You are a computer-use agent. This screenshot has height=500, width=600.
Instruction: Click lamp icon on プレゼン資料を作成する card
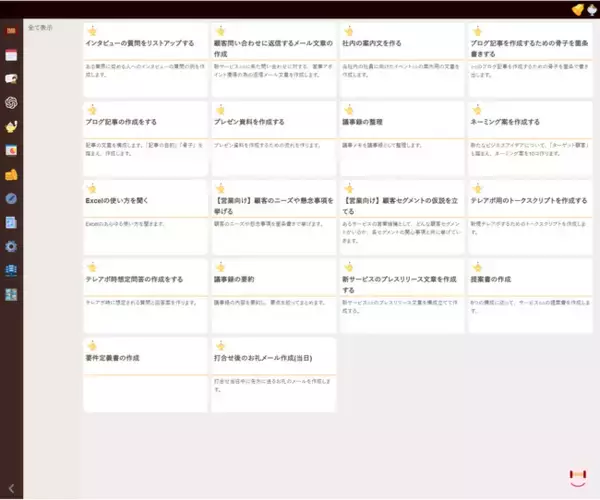220,110
